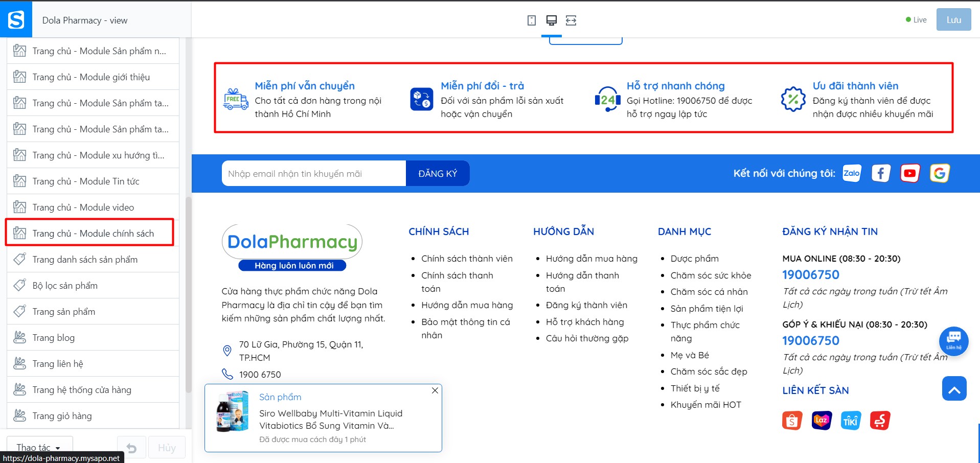980x463 pixels.
Task: Open the Facebook social icon
Action: pos(881,173)
